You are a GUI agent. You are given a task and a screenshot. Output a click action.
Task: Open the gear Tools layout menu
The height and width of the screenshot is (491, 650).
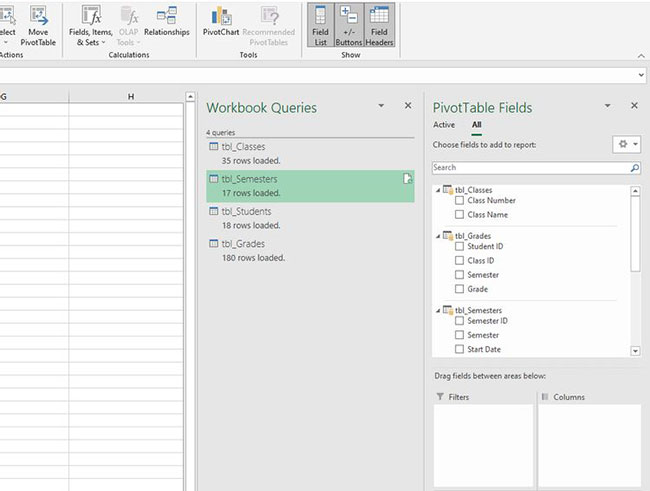(627, 144)
